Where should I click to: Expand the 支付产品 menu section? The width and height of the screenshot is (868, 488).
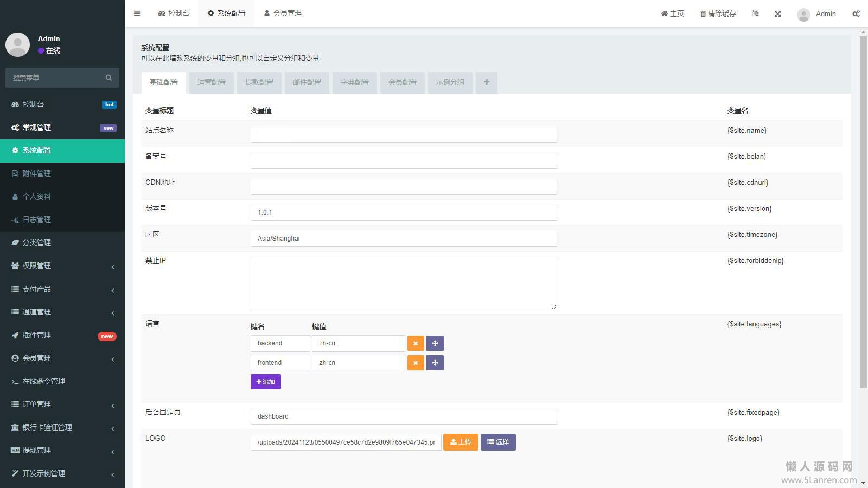coord(62,289)
